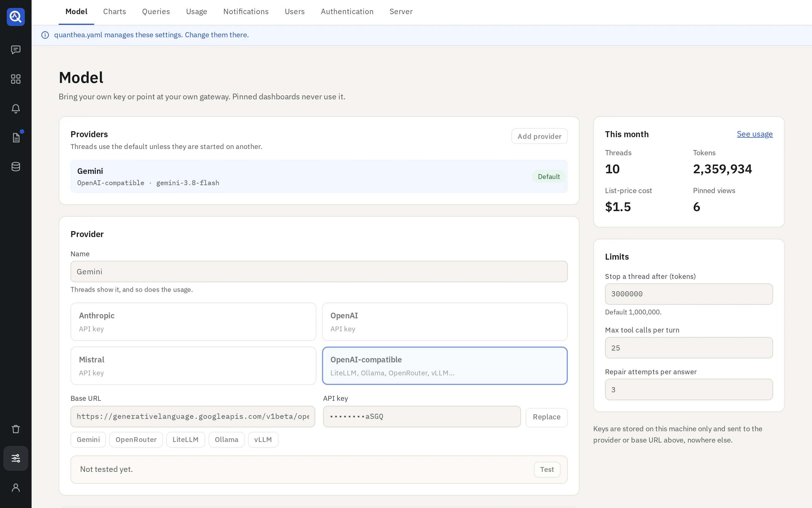
Task: Open the database sidebar icon
Action: tap(16, 167)
